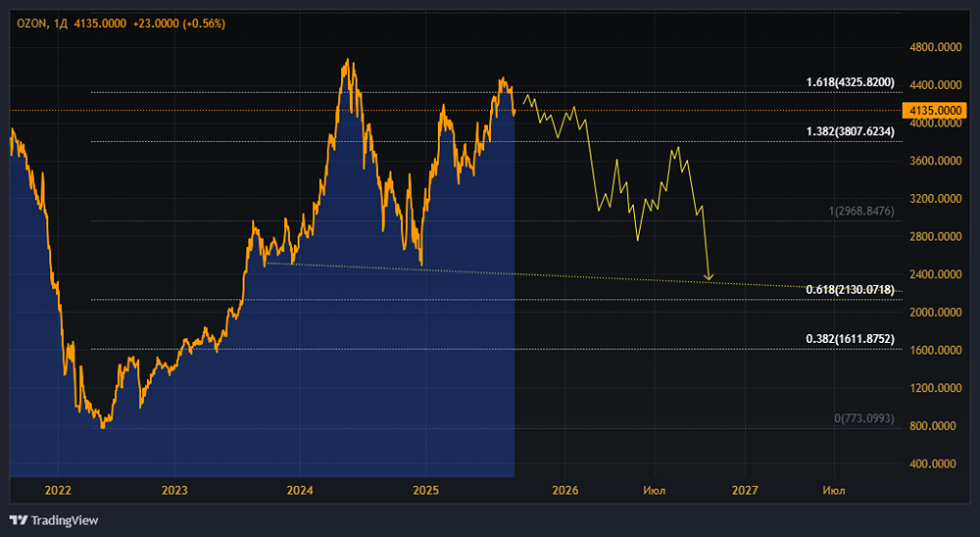Select the 1.382(3807.6234) Fibonacci level label
The width and height of the screenshot is (980, 537).
[850, 131]
